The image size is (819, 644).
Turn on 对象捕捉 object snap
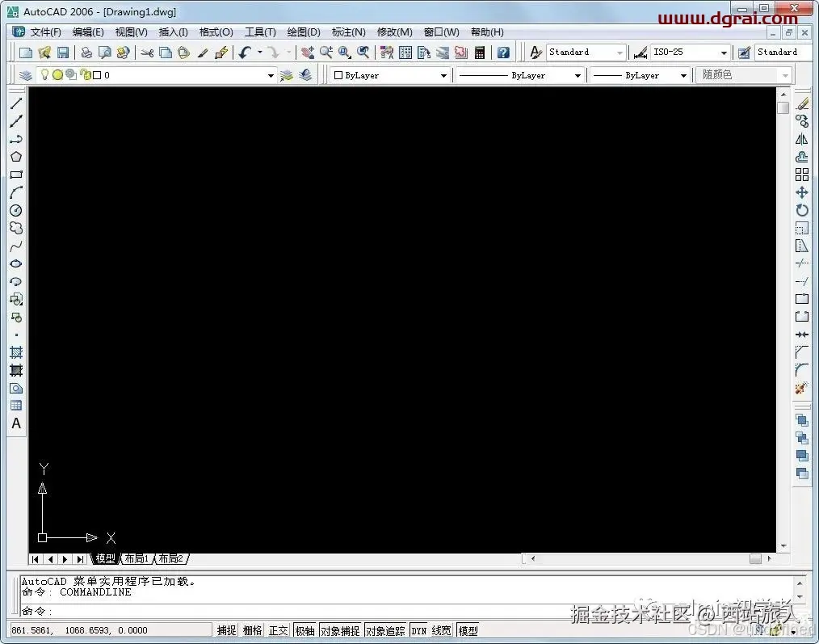click(341, 630)
